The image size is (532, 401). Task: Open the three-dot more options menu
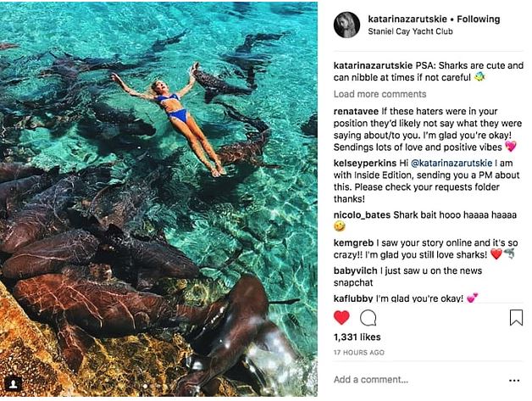click(514, 380)
